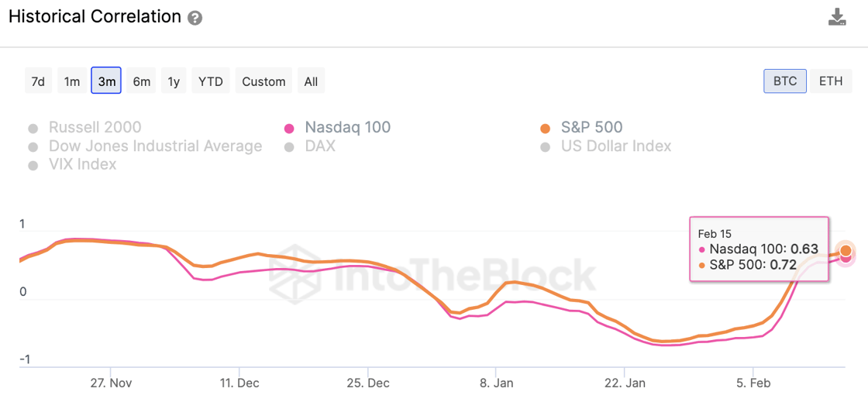
Task: Select the BTC asset toggle
Action: [x=785, y=81]
